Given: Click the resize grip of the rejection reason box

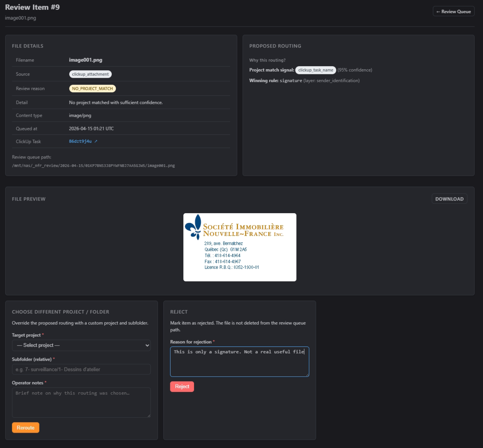Looking at the screenshot, I should pos(307,375).
